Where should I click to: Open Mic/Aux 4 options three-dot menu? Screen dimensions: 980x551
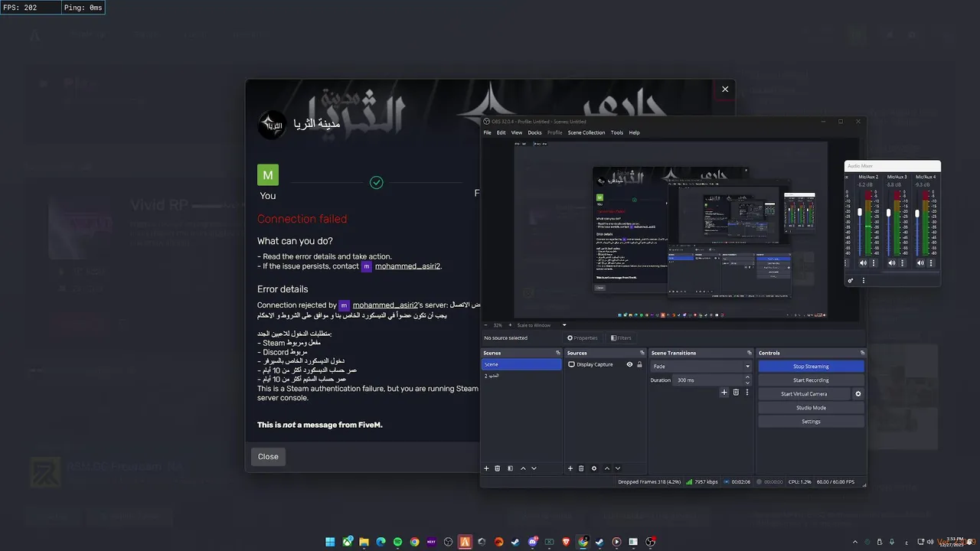pos(931,263)
